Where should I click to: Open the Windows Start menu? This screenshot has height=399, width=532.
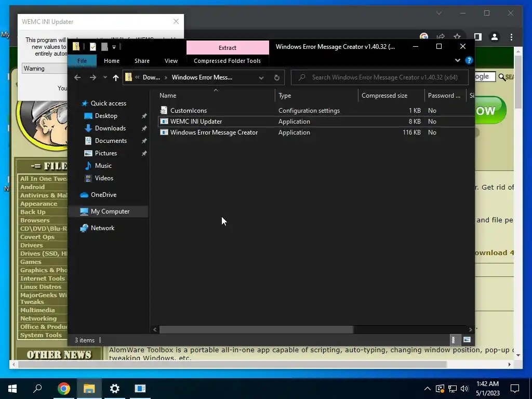[x=12, y=389]
